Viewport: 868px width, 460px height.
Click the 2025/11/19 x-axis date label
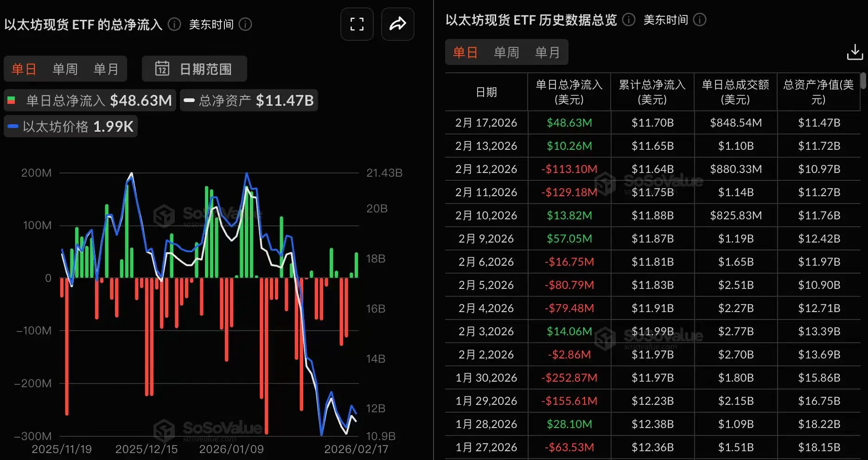(62, 449)
